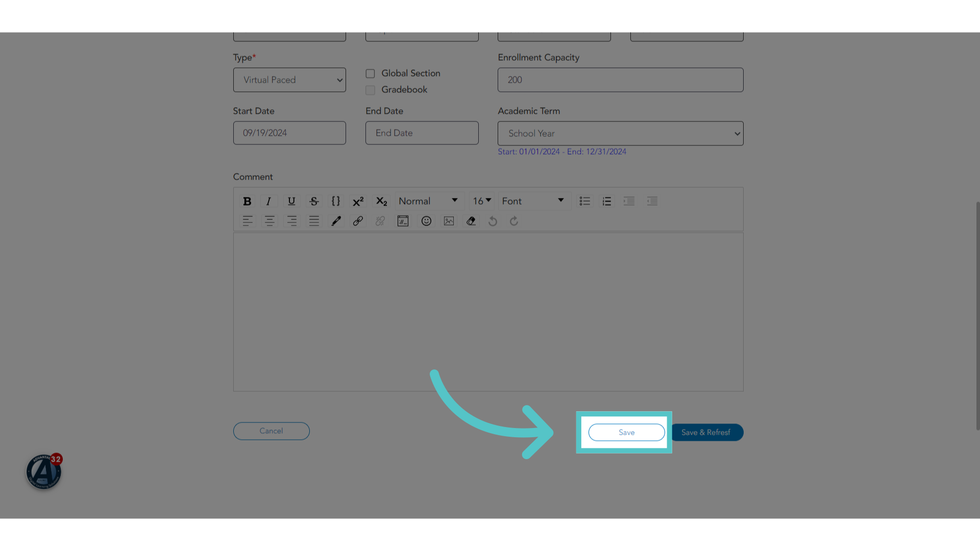Apply subscript formatting

381,201
